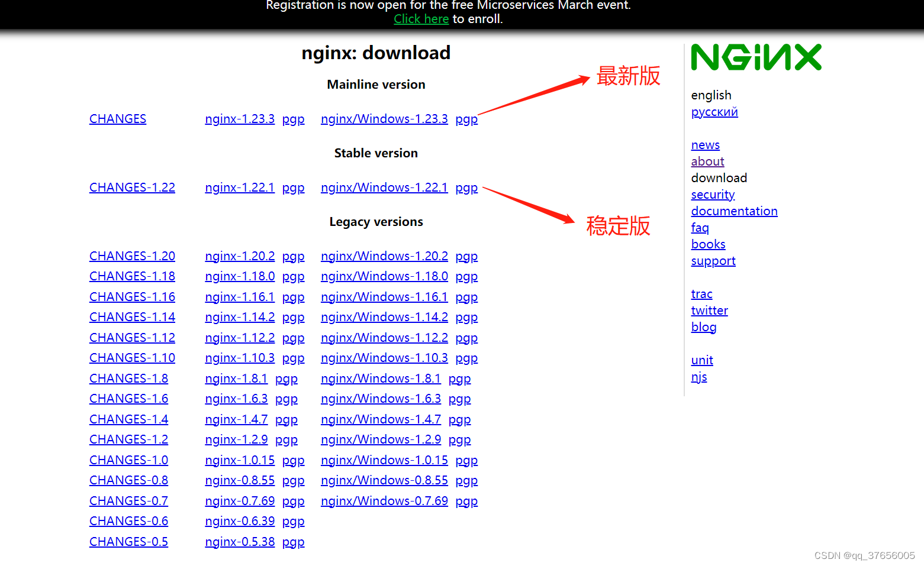Open CHANGES-1.8 link
Viewport: 924px width, 566px height.
coord(128,379)
